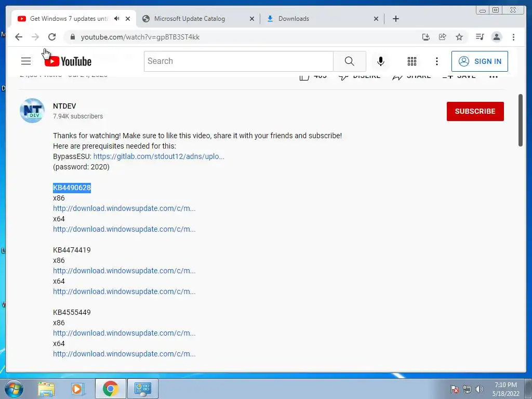Click the Action Center flag tray icon
The width and height of the screenshot is (532, 399).
(454, 389)
